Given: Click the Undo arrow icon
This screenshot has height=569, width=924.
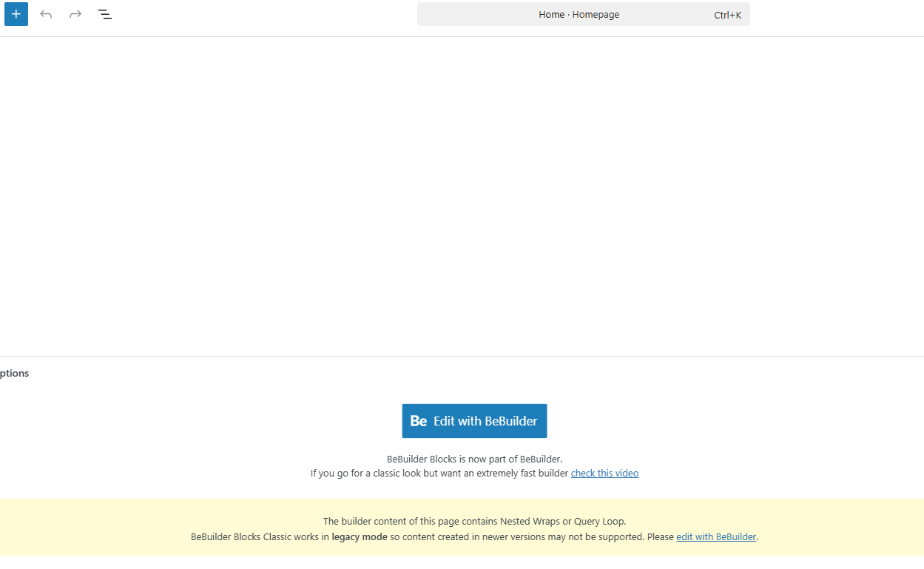Looking at the screenshot, I should [46, 14].
